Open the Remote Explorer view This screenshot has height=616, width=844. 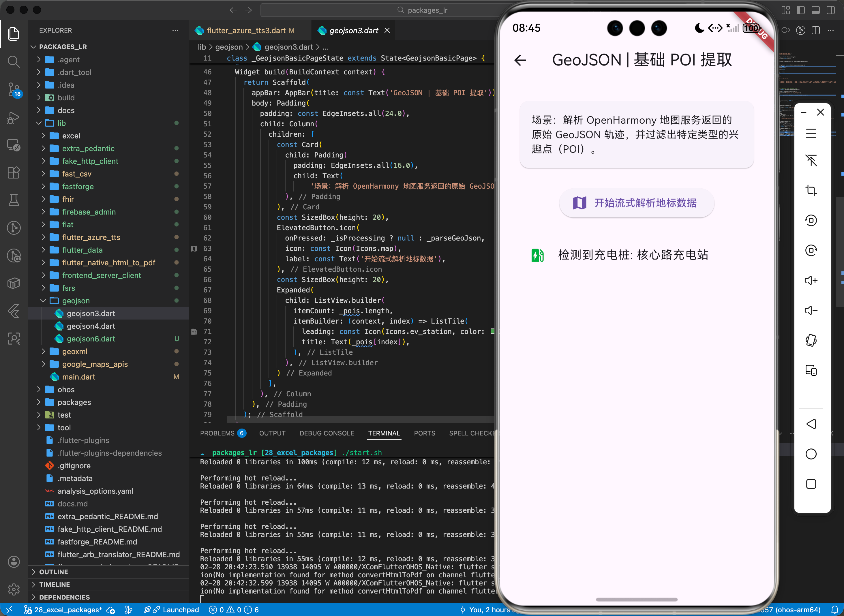pyautogui.click(x=14, y=145)
